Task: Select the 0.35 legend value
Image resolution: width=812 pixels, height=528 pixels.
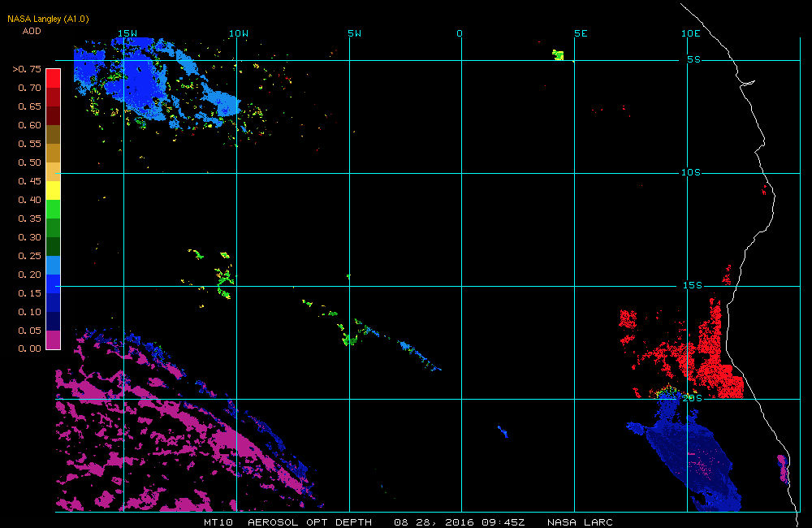Action: point(29,219)
